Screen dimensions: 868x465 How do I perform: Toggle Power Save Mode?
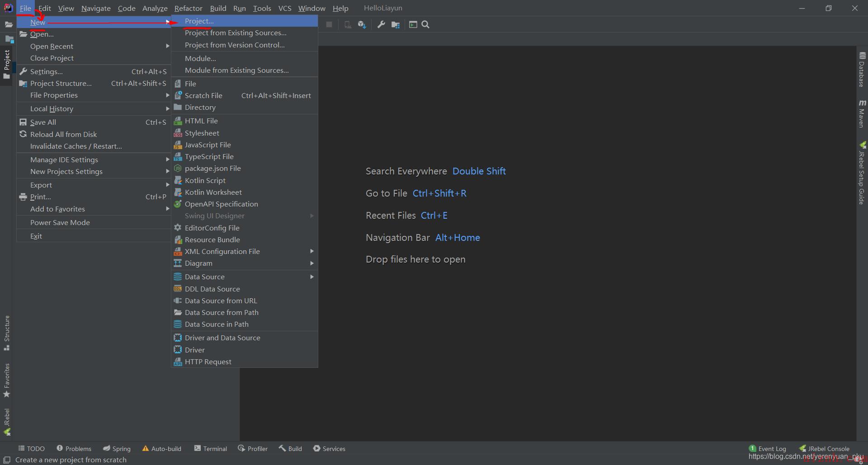tap(94, 222)
